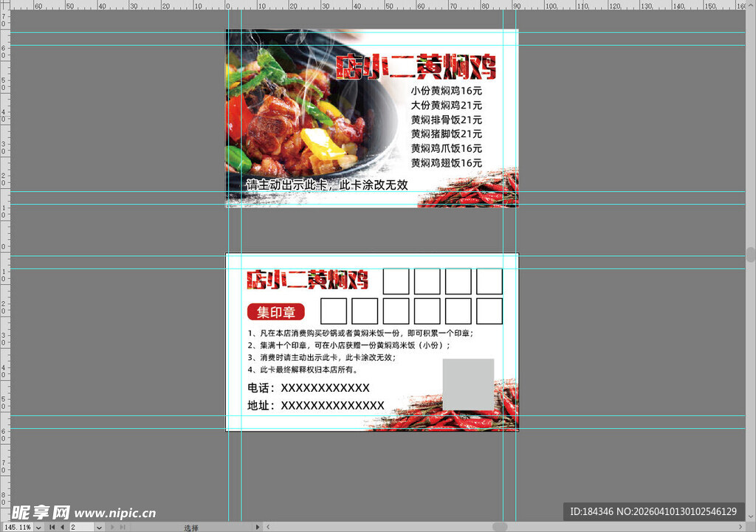
Task: Click the left arrow of horizontal scrollbar
Action: 268,527
